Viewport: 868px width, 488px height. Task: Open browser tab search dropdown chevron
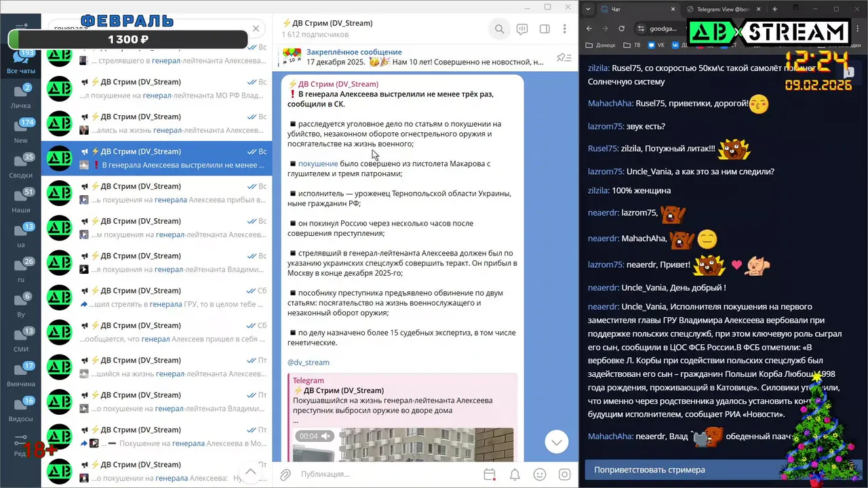[587, 9]
